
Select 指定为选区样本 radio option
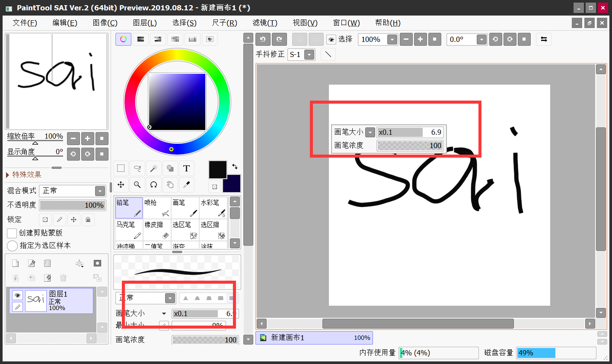(x=12, y=246)
